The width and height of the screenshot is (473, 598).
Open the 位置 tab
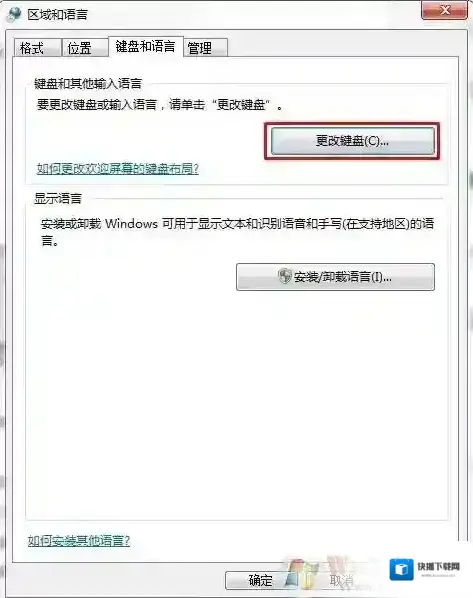click(85, 48)
